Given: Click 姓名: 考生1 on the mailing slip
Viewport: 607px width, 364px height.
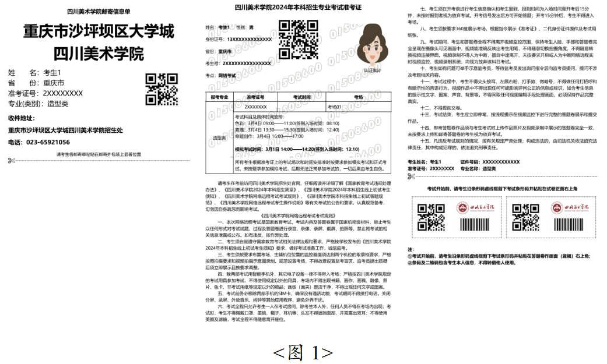Looking at the screenshot, I should [35, 73].
